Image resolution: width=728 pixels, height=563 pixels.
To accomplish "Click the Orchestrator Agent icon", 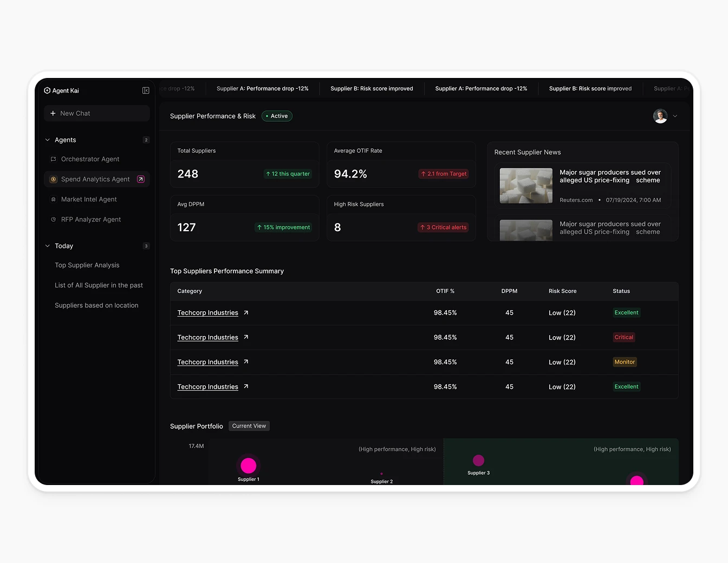I will tap(53, 159).
